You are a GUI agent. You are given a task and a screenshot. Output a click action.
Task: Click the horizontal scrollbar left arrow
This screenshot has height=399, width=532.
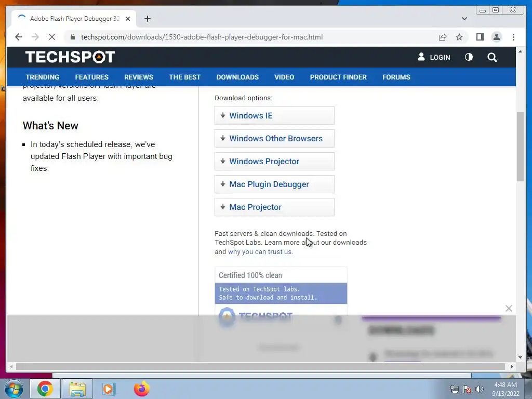[11, 366]
